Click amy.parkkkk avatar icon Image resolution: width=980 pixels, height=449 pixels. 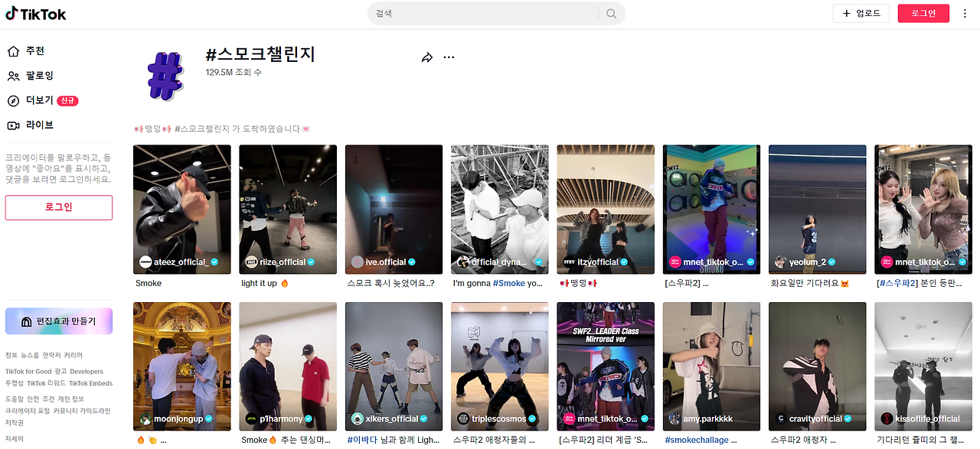[675, 418]
